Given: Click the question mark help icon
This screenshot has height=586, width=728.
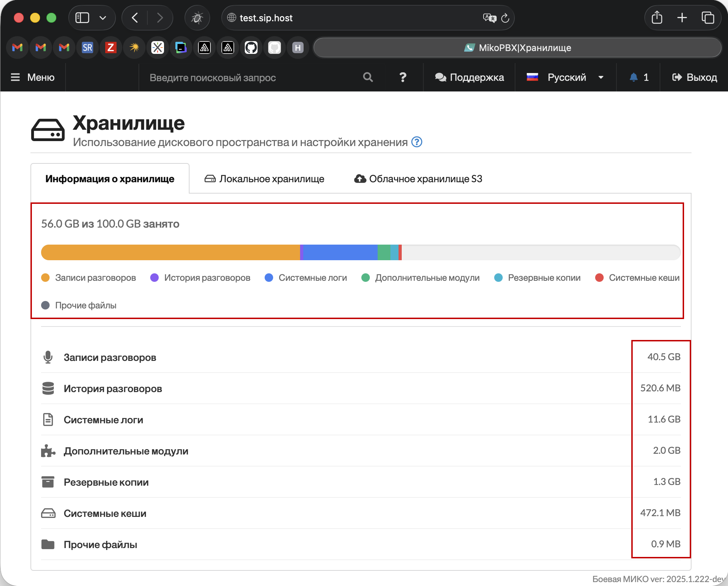Looking at the screenshot, I should [402, 77].
